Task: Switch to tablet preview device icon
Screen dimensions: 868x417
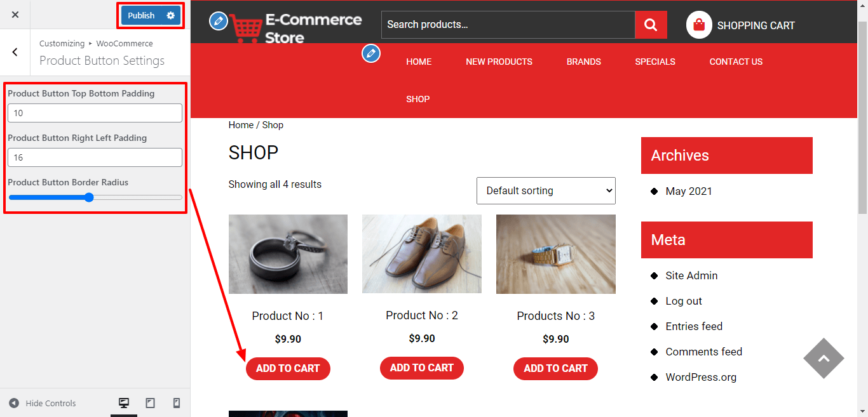Action: click(x=151, y=403)
